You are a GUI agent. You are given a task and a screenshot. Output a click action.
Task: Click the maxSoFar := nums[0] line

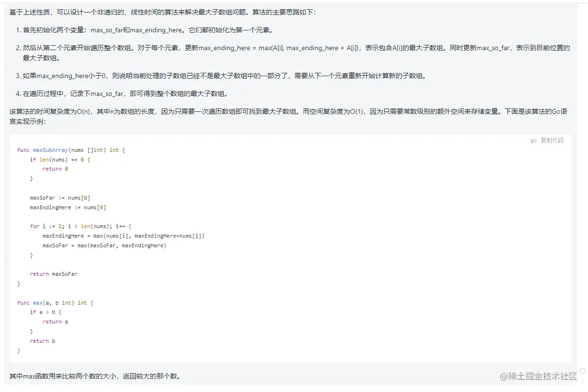[x=59, y=198]
